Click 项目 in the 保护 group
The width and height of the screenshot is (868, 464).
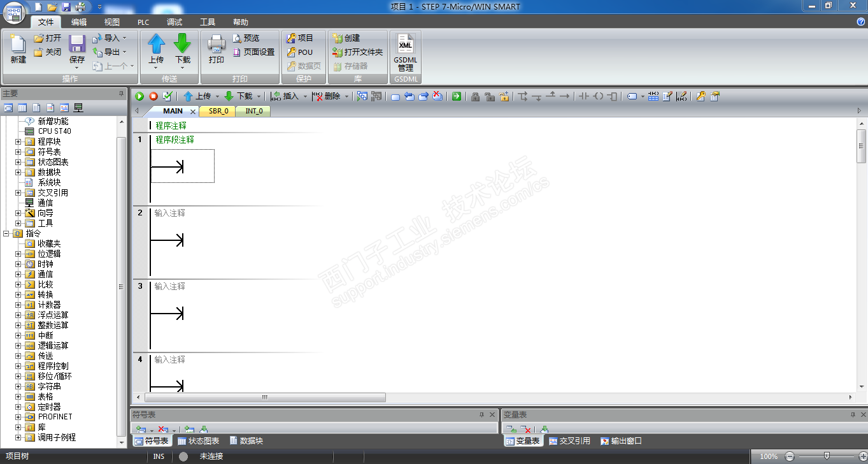pos(300,38)
